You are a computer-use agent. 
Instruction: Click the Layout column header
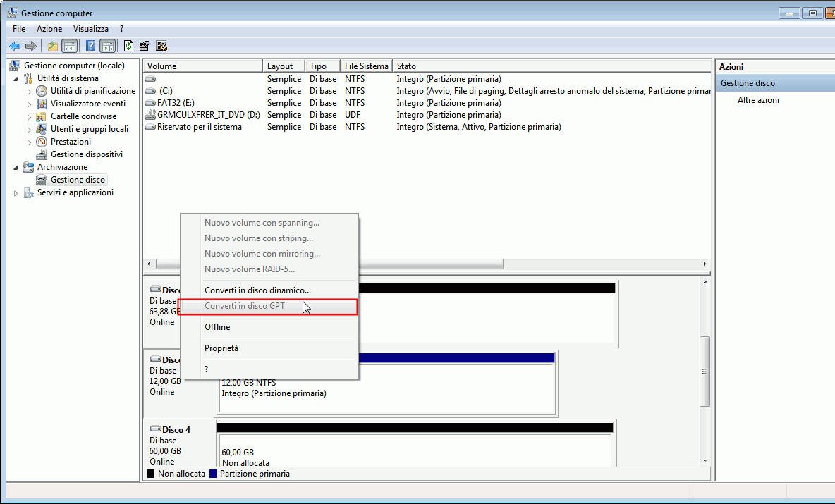pos(284,66)
